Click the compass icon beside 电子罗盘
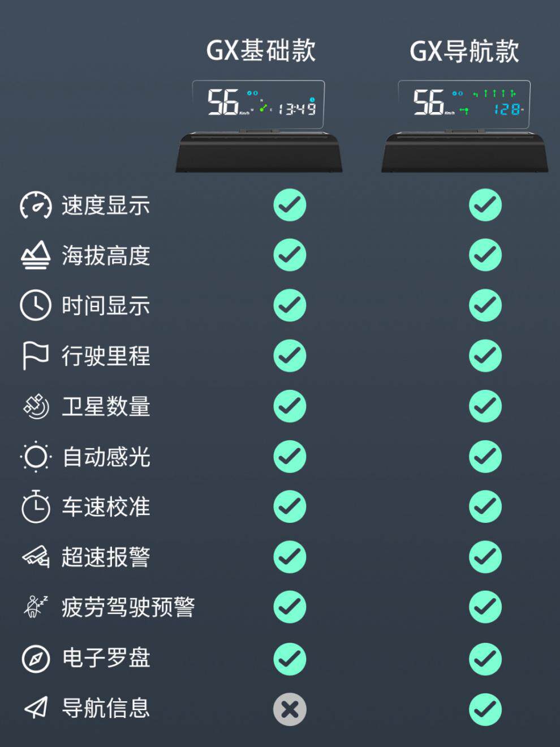The width and height of the screenshot is (560, 747). click(36, 659)
